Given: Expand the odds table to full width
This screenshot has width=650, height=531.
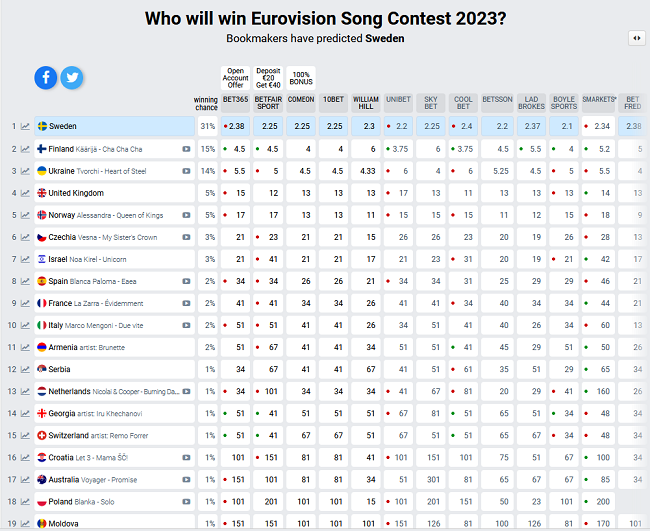Looking at the screenshot, I should coord(636,38).
